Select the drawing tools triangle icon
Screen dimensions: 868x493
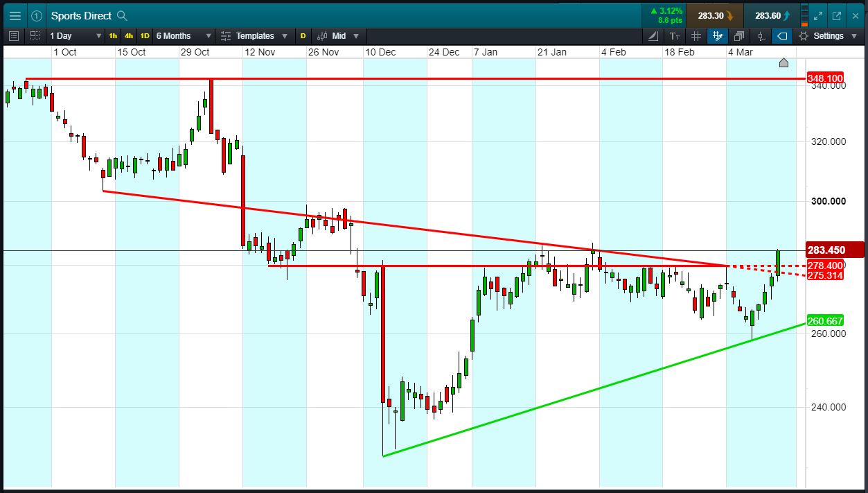654,35
